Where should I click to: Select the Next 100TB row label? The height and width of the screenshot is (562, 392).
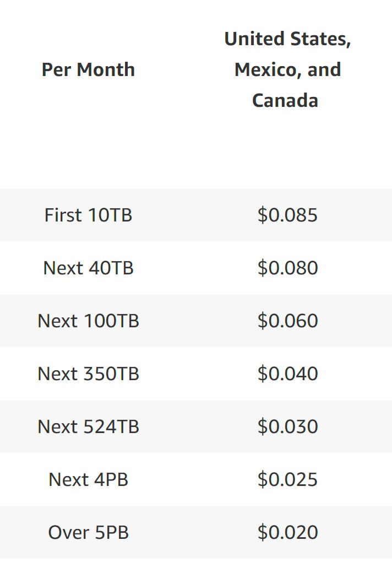88,321
